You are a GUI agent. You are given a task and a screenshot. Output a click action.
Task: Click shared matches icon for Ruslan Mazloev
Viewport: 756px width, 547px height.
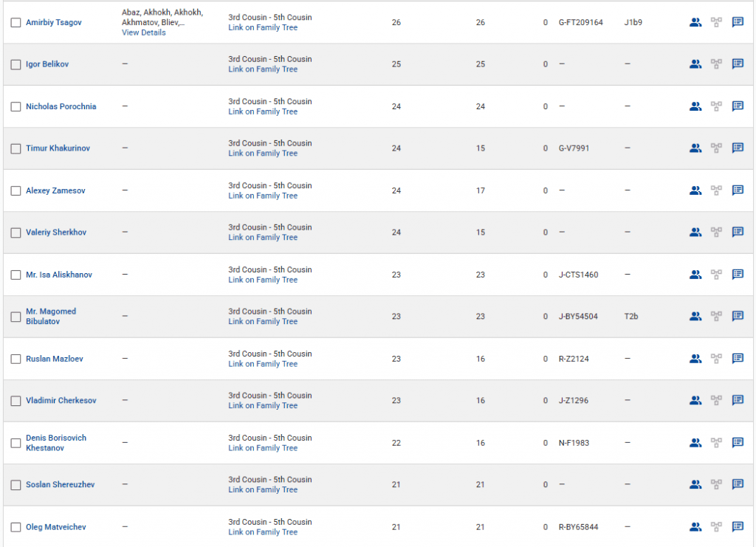(x=695, y=359)
